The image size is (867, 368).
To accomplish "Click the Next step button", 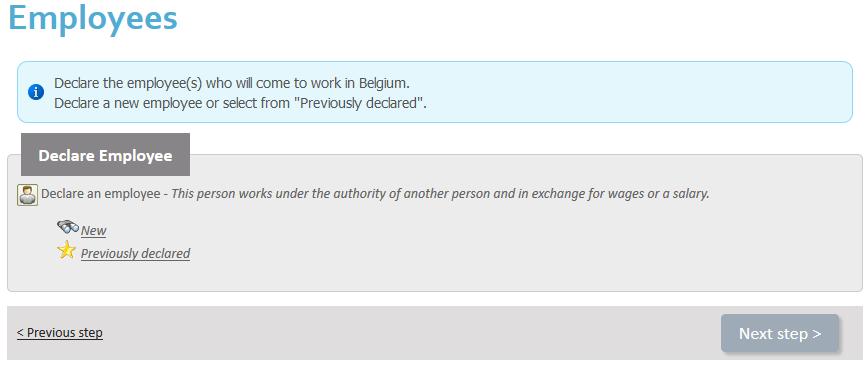I will 780,333.
